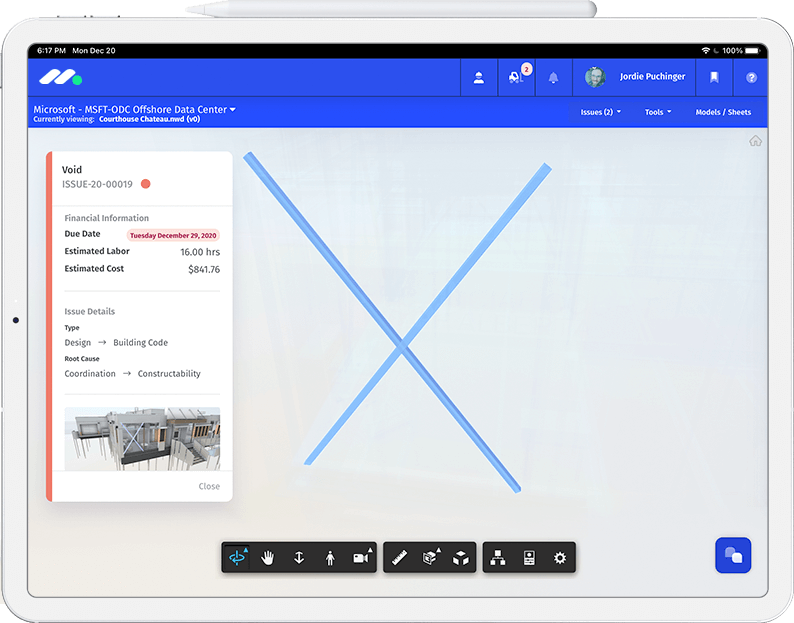The width and height of the screenshot is (794, 623).
Task: Activate the First Person walk tool
Action: pyautogui.click(x=330, y=558)
